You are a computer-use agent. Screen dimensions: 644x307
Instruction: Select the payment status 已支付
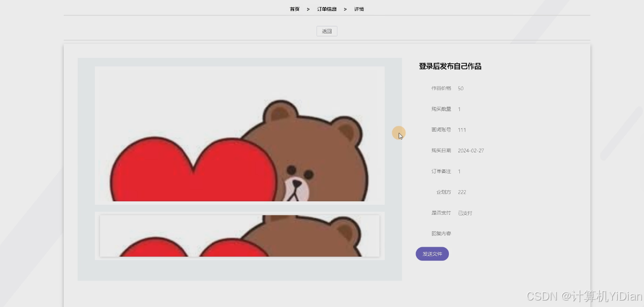(465, 213)
